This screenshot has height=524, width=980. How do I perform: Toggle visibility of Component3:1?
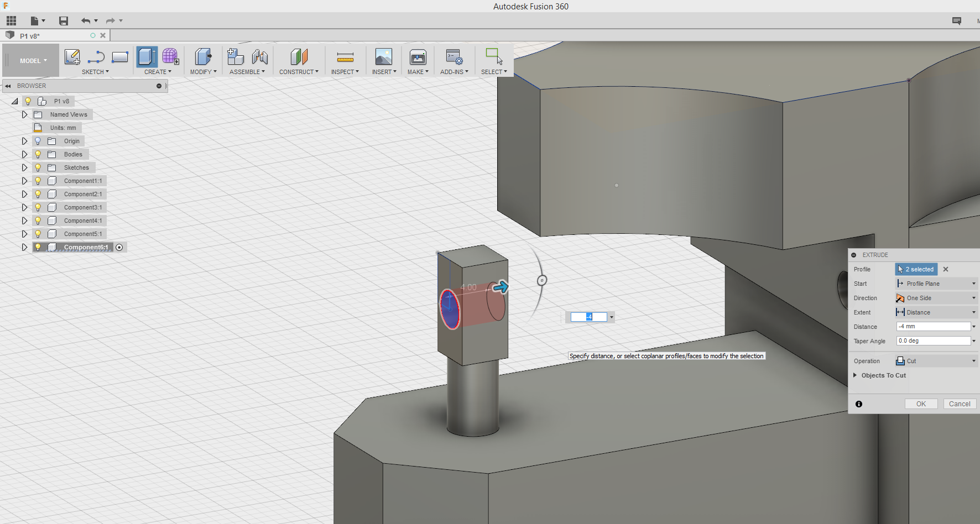point(38,207)
